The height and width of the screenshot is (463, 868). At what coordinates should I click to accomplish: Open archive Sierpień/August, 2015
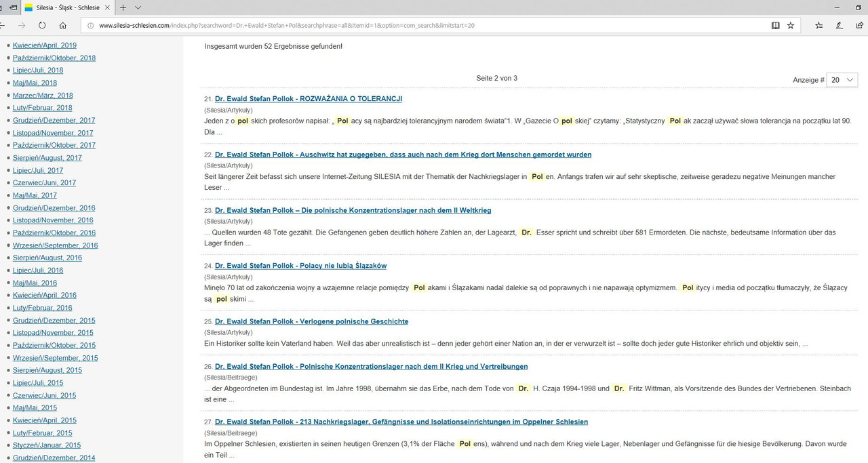(47, 370)
